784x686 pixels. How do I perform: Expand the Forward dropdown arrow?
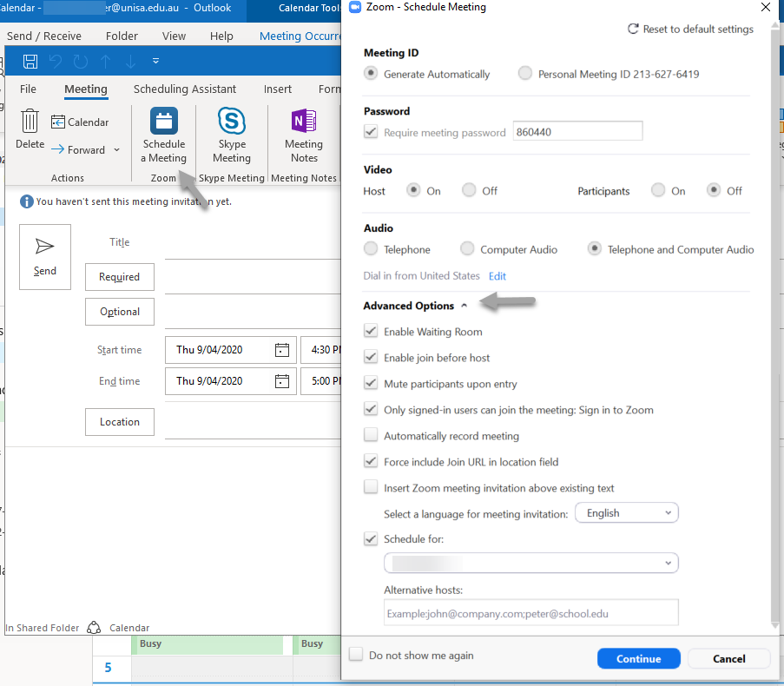[x=117, y=149]
